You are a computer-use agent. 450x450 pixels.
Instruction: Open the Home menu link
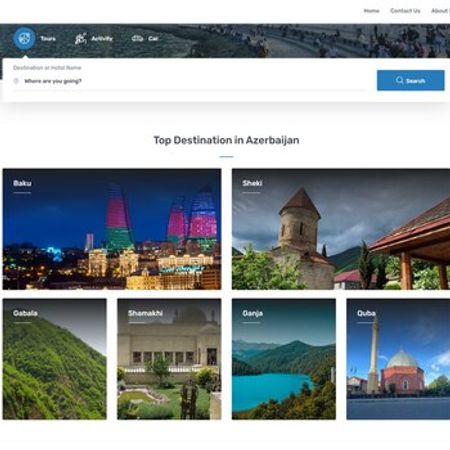pos(371,11)
